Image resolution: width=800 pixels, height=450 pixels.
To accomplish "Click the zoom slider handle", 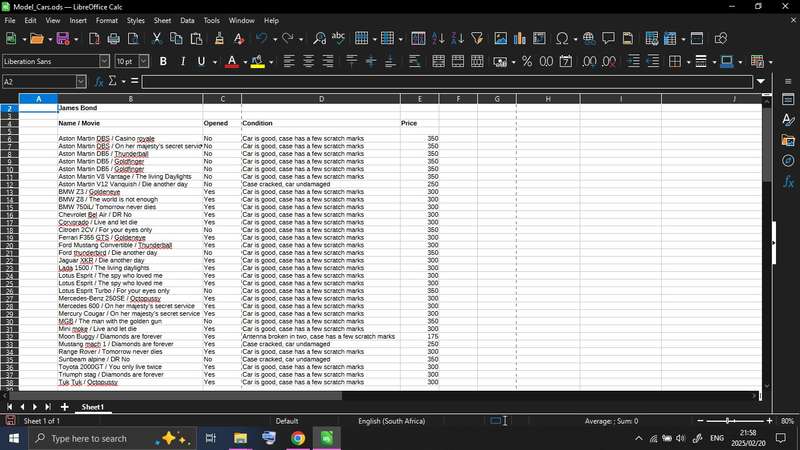I will [x=728, y=421].
